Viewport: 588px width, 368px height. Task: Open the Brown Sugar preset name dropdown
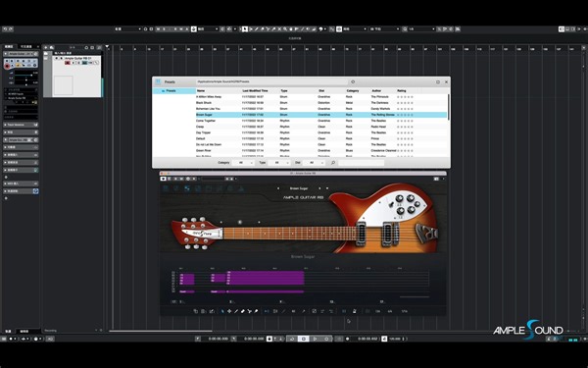pos(299,188)
